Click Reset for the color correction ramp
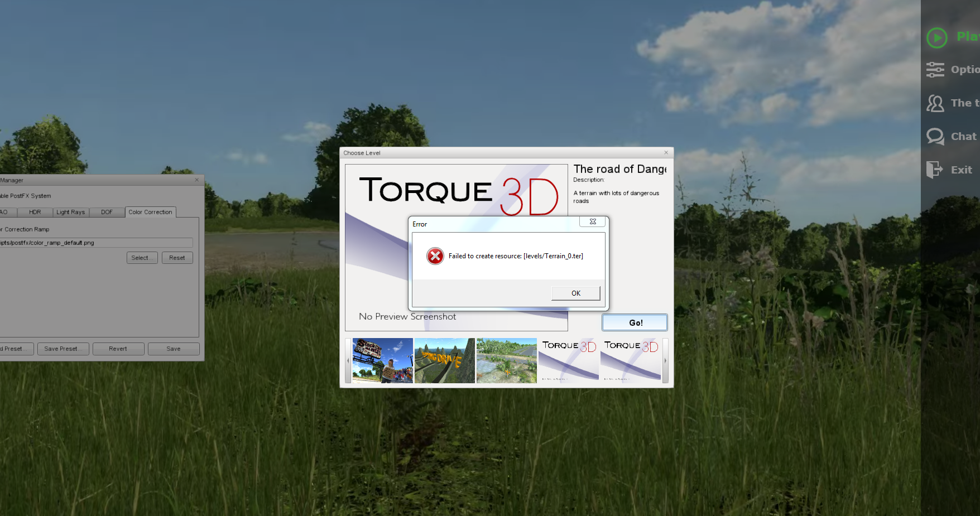This screenshot has height=516, width=980. pyautogui.click(x=177, y=258)
